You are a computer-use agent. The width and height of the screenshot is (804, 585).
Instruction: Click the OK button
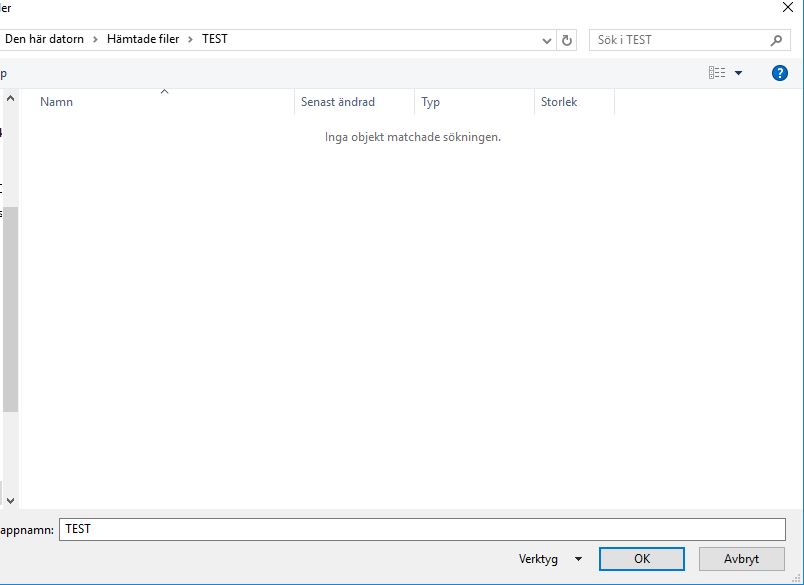tap(641, 558)
